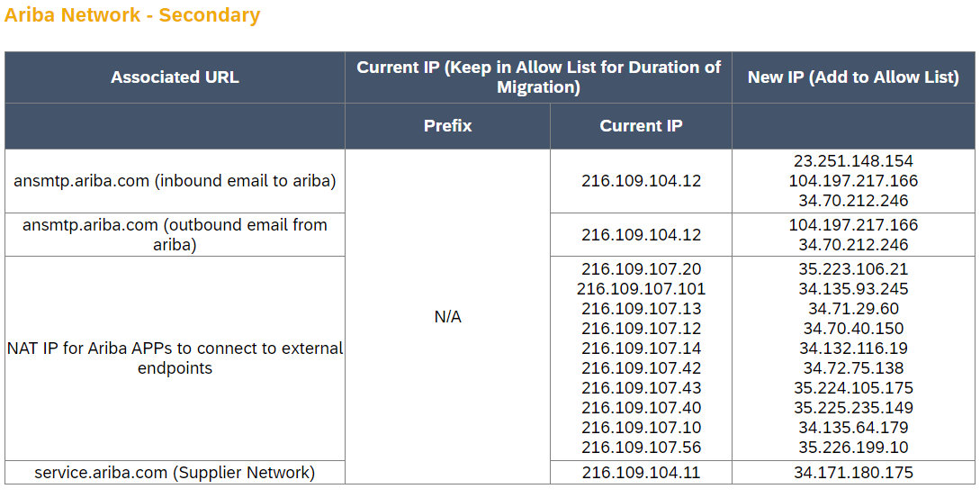Image resolution: width=980 pixels, height=498 pixels.
Task: Click the ansmtp.ariba.com outbound email cell
Action: (x=175, y=234)
